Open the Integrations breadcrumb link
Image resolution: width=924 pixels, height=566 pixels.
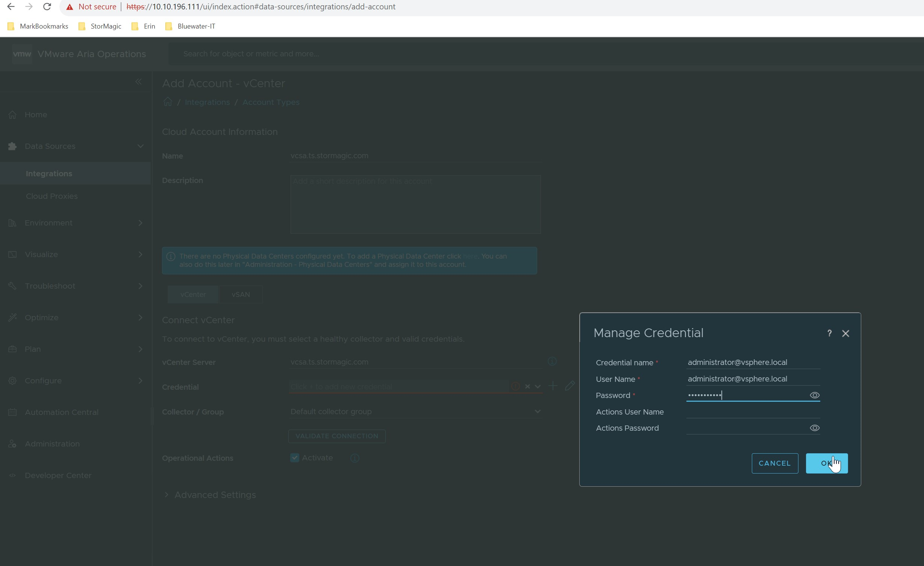point(207,102)
